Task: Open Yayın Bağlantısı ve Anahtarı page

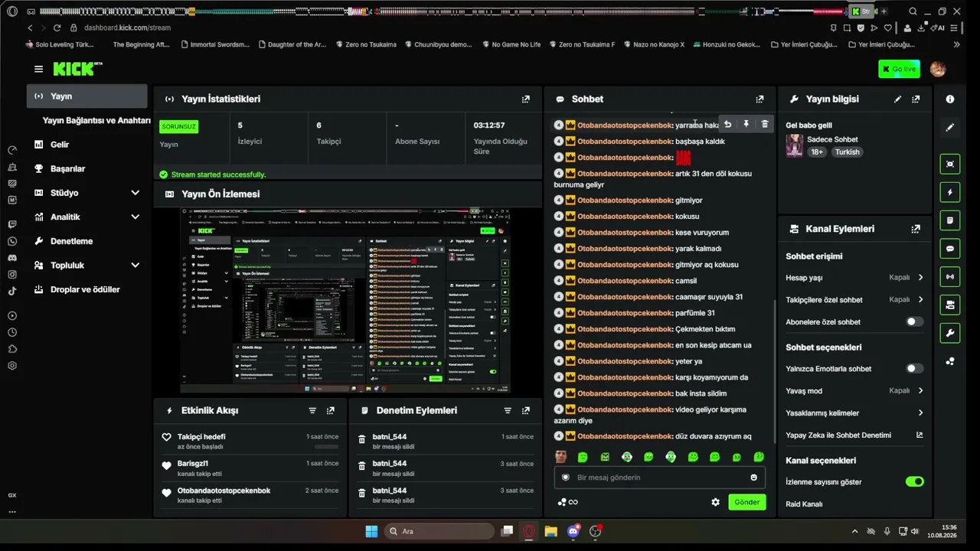Action: coord(96,120)
